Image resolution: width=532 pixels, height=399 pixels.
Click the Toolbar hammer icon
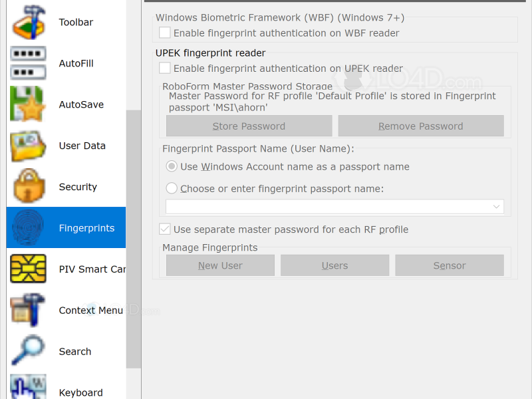[x=29, y=22]
